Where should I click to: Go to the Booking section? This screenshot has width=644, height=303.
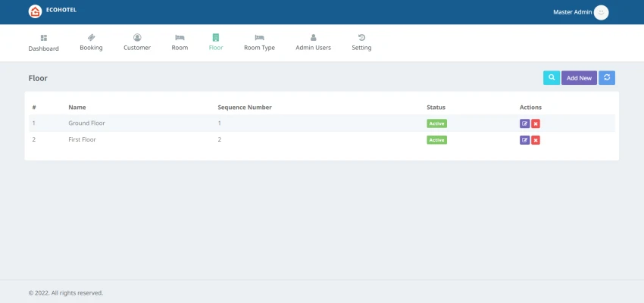point(91,42)
